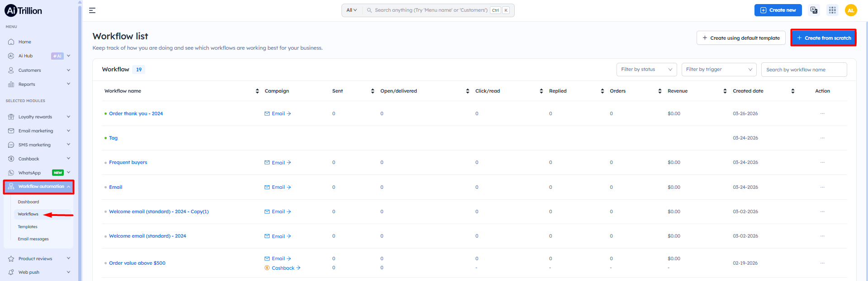Viewport: 868px width, 281px height.
Task: Click the Sent column sort icon
Action: (373, 91)
